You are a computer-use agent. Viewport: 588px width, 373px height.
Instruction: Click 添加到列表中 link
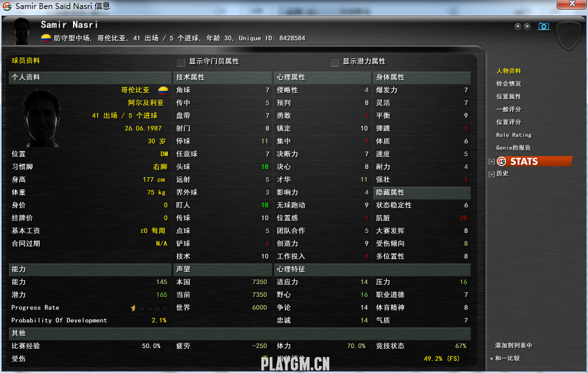point(513,345)
